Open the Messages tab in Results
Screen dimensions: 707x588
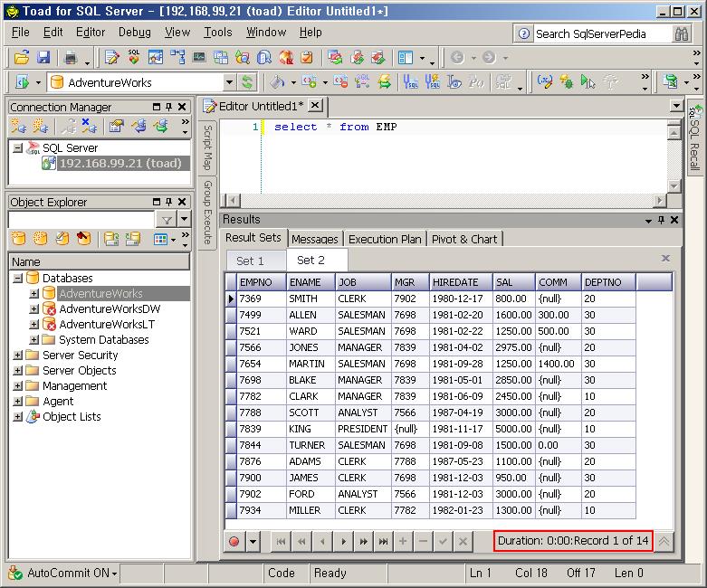[314, 239]
